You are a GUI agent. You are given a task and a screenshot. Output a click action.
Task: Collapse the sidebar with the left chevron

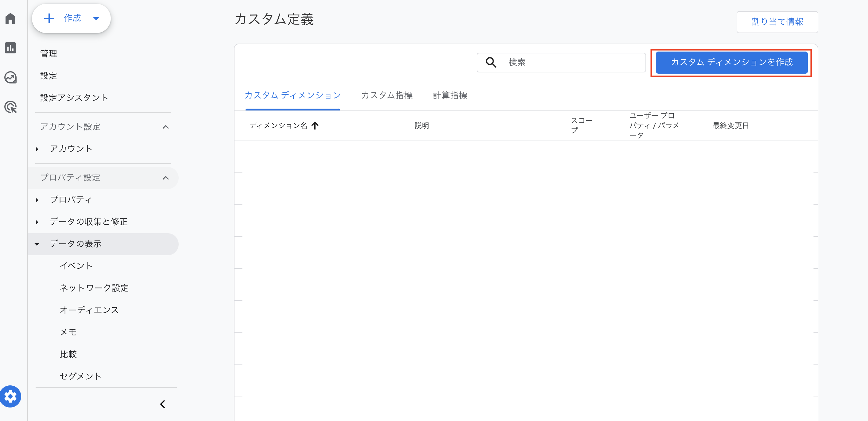[163, 404]
